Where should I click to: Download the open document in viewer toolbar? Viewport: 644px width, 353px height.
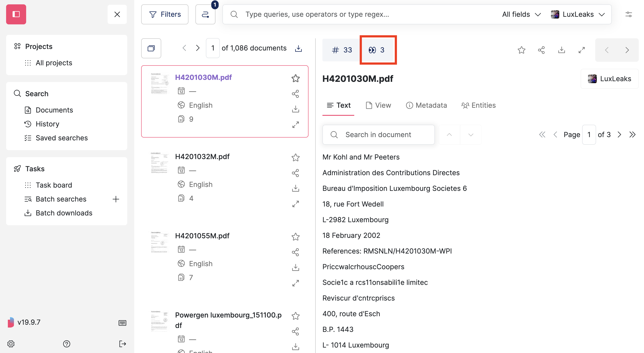pos(562,50)
